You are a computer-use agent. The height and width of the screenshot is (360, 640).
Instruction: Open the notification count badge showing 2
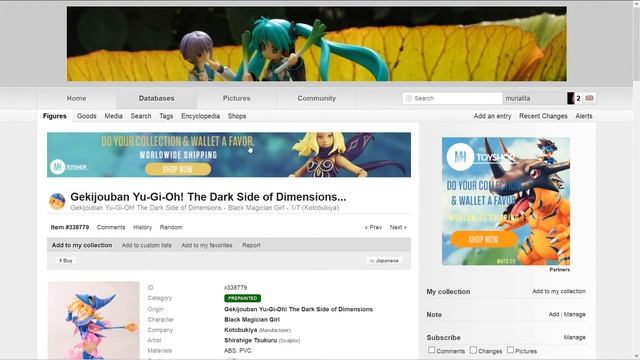(578, 98)
